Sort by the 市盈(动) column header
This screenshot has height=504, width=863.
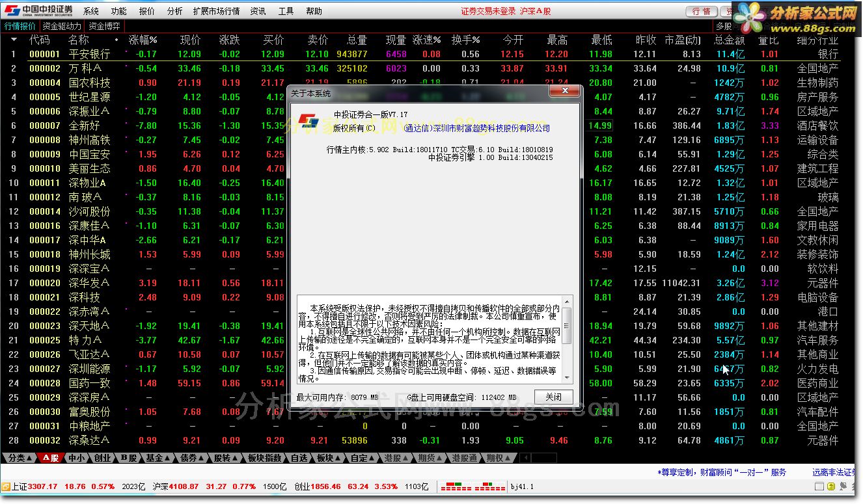(x=682, y=40)
